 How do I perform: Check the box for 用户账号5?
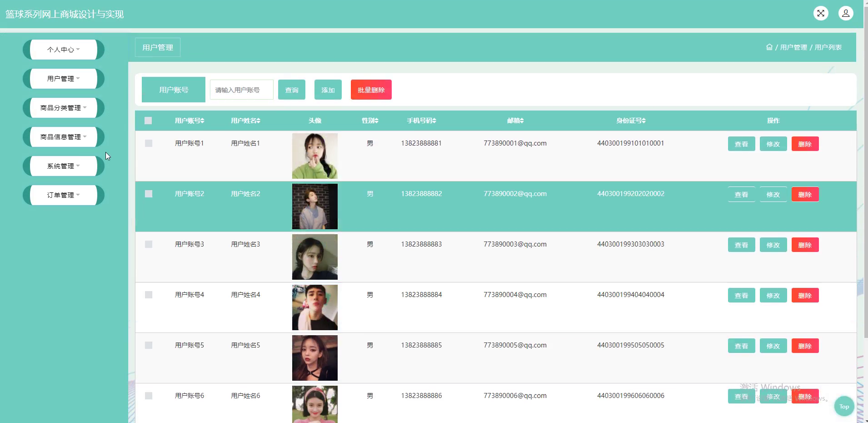[x=149, y=345]
